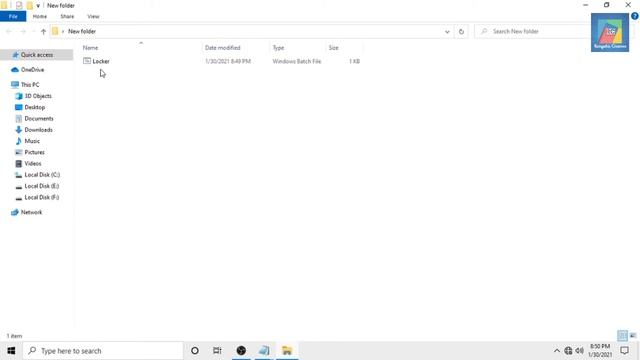Image resolution: width=640 pixels, height=360 pixels.
Task: Sort files by Date modified column
Action: coord(222,48)
